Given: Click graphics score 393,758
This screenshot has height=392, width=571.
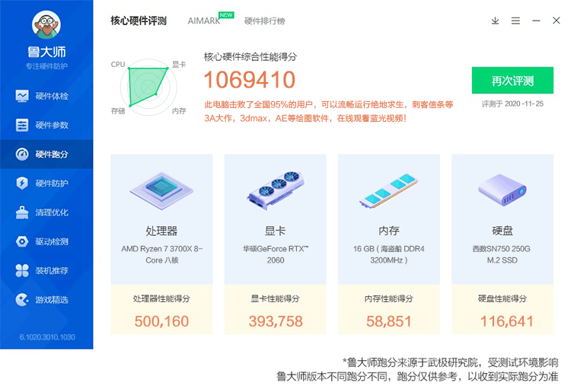Looking at the screenshot, I should tap(276, 321).
